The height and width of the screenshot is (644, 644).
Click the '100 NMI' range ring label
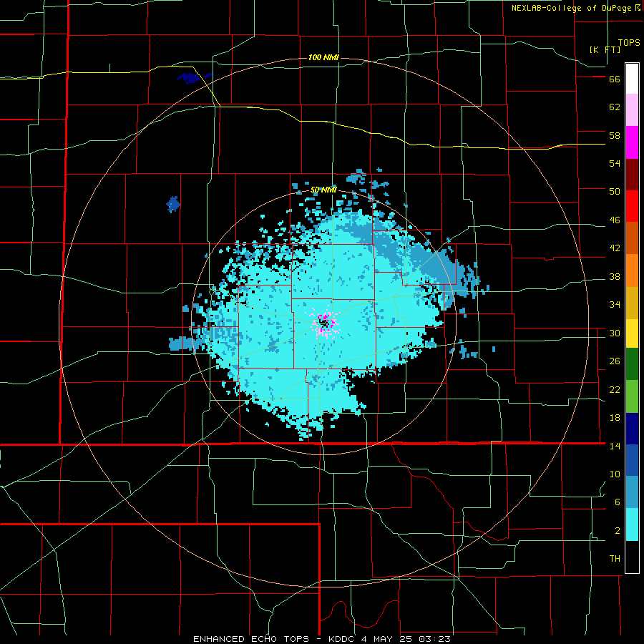pos(323,57)
